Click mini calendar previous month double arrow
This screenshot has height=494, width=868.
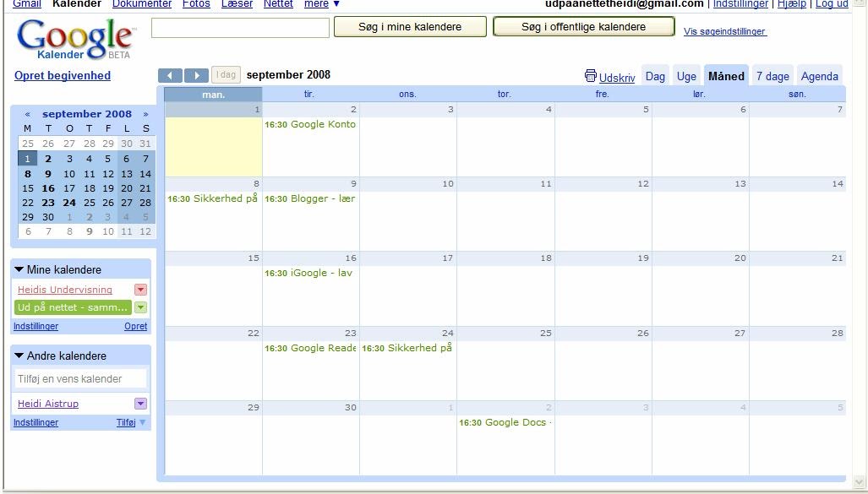pyautogui.click(x=27, y=115)
